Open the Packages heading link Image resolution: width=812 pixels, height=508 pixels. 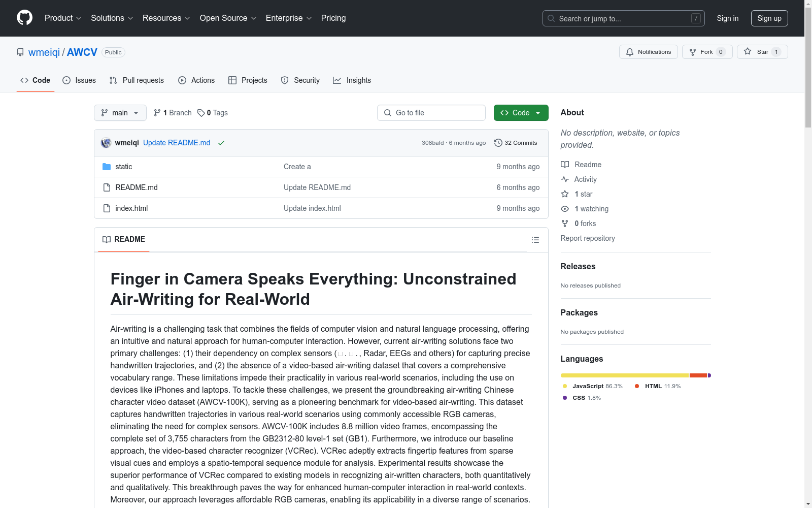pyautogui.click(x=579, y=312)
